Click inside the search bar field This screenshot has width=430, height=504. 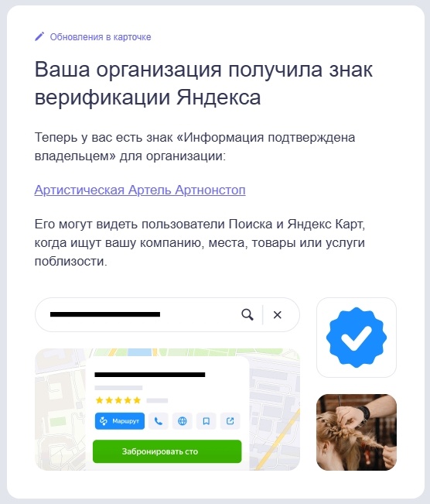pyautogui.click(x=167, y=314)
